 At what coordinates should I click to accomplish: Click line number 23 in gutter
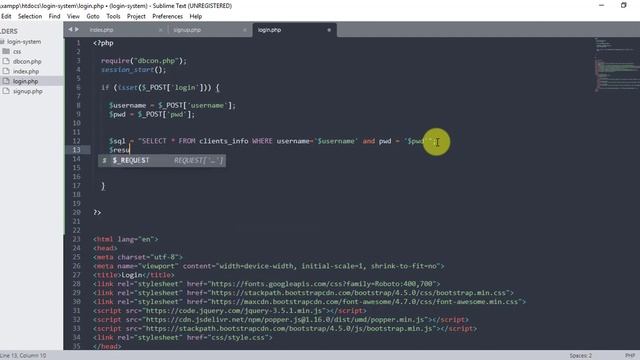pos(76,239)
